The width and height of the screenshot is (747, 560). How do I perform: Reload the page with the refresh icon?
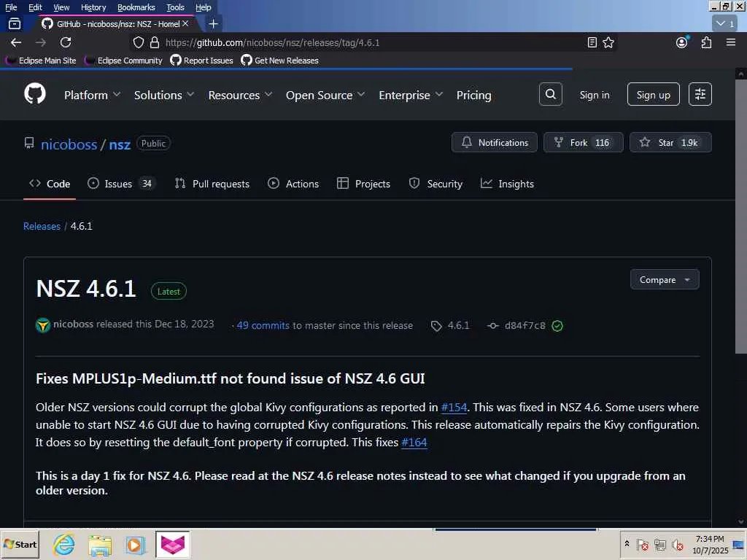tap(66, 42)
